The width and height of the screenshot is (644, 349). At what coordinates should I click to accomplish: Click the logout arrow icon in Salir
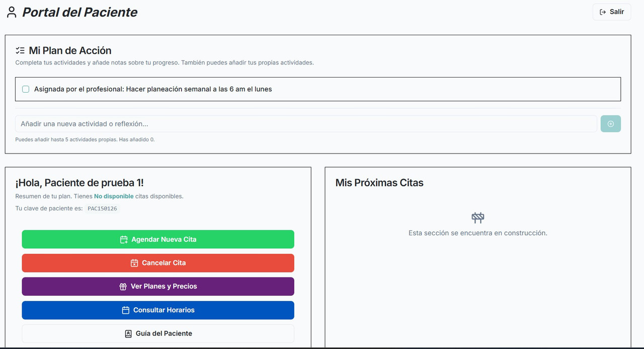[603, 12]
